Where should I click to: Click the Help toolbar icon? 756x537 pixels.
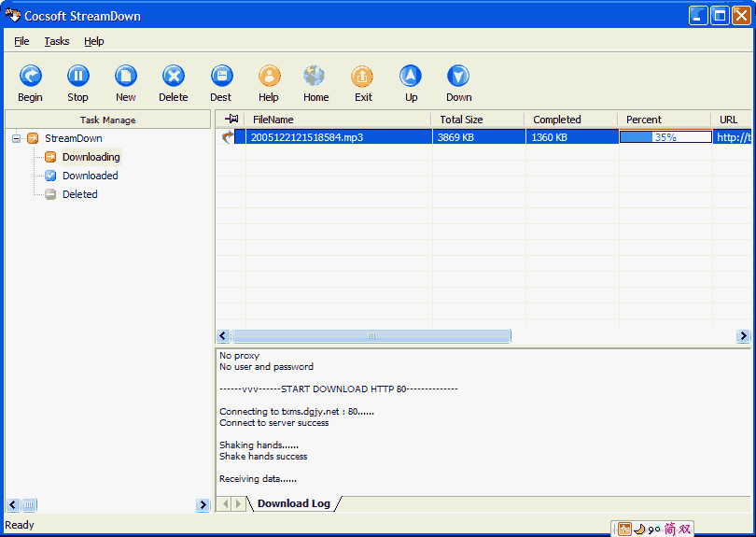(x=269, y=76)
